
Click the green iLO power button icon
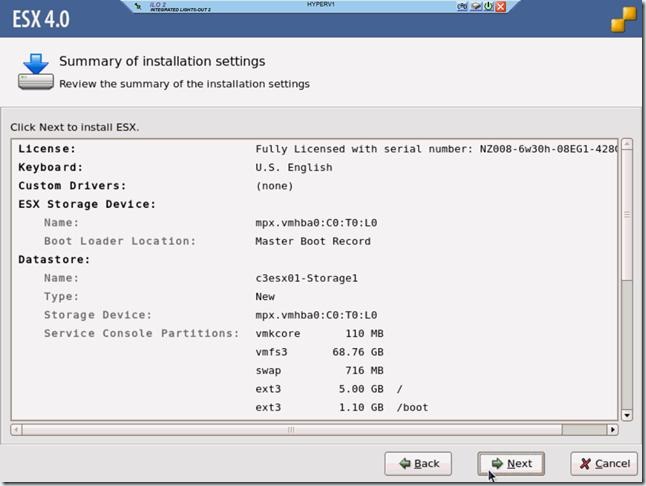click(x=489, y=6)
